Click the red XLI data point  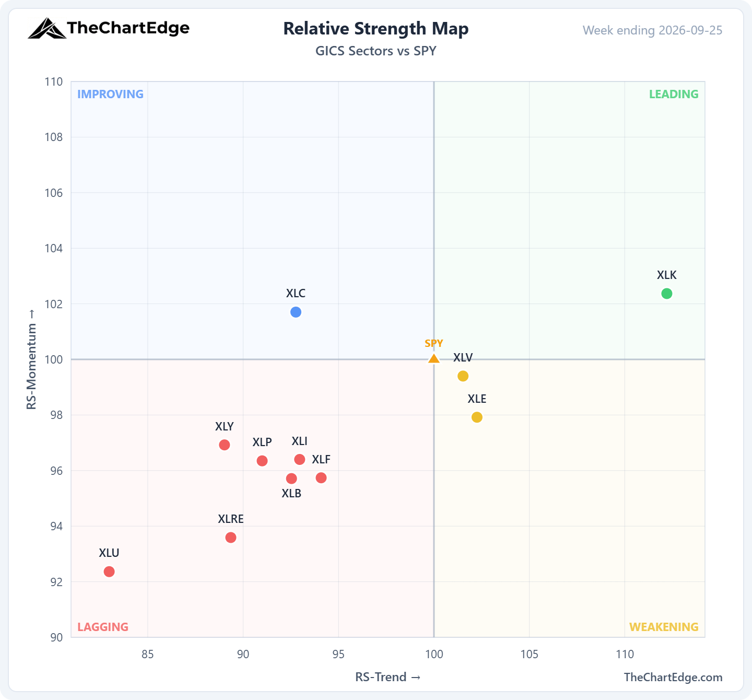pos(300,459)
